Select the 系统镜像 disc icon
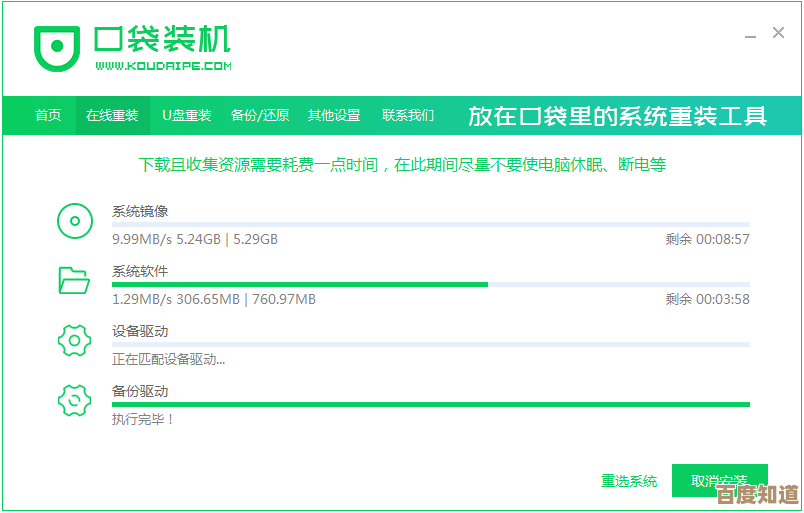 [74, 221]
